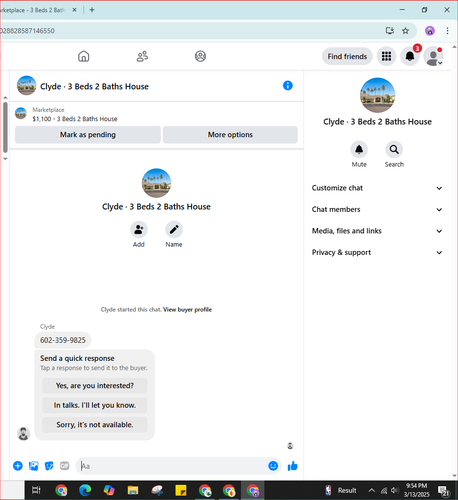
Task: Click the More options button
Action: pyautogui.click(x=230, y=135)
